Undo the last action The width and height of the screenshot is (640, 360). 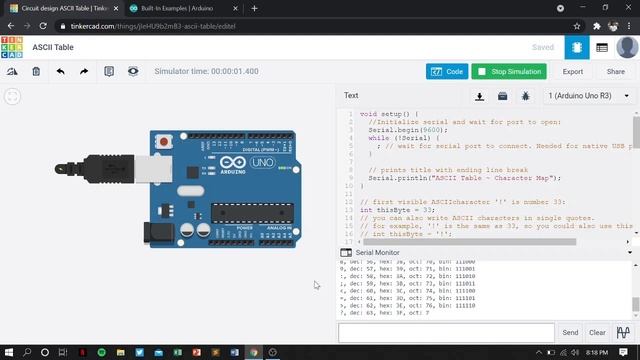point(60,71)
